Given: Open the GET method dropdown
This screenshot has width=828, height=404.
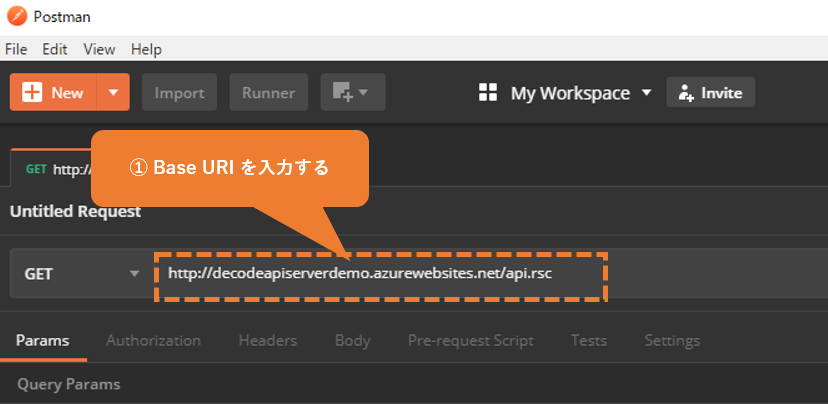Looking at the screenshot, I should [x=81, y=274].
